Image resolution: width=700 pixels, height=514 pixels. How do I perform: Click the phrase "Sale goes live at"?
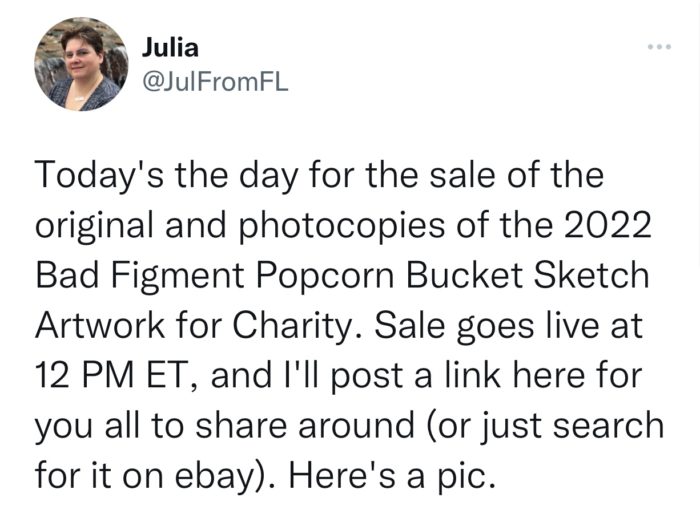click(x=508, y=326)
